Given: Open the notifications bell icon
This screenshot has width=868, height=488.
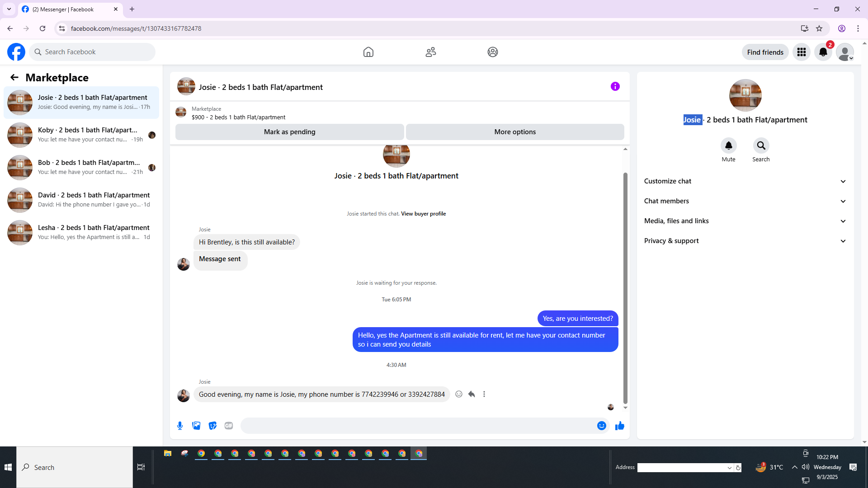Looking at the screenshot, I should click(823, 52).
